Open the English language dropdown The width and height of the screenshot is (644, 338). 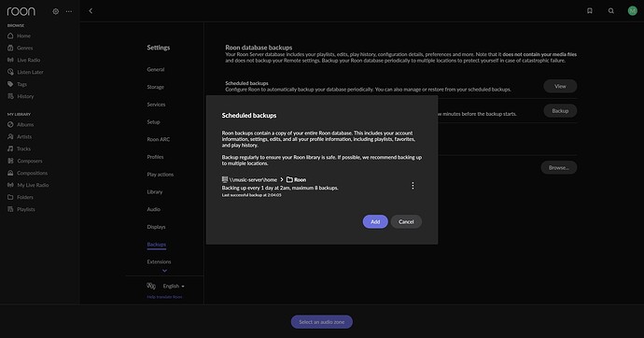tap(174, 286)
